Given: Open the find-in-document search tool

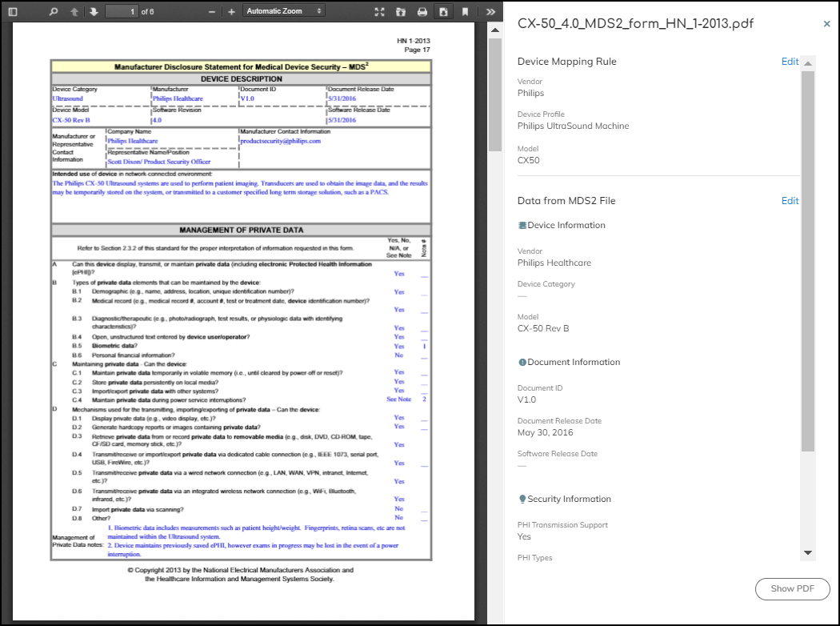Looking at the screenshot, I should tap(54, 11).
